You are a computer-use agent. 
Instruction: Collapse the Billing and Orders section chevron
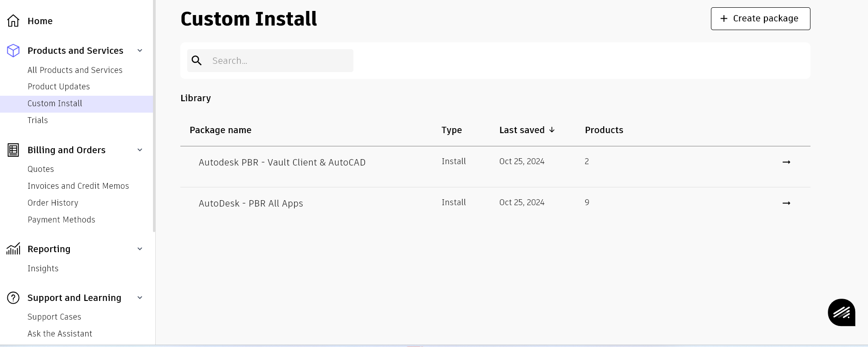[x=140, y=150]
